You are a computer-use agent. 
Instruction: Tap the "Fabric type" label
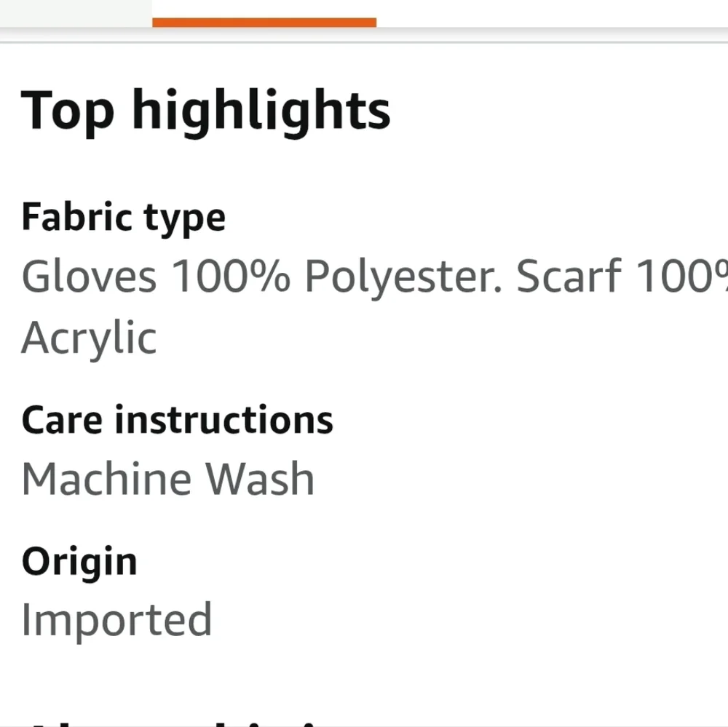click(124, 217)
